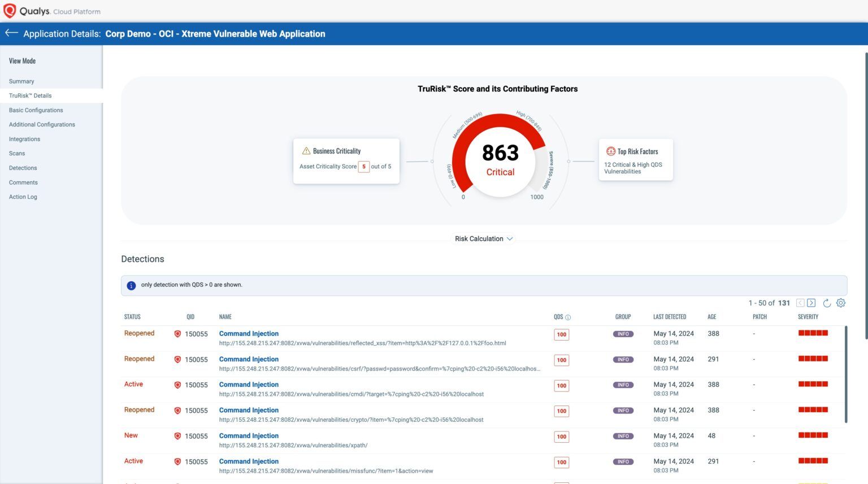Refresh the detections list

click(x=826, y=303)
